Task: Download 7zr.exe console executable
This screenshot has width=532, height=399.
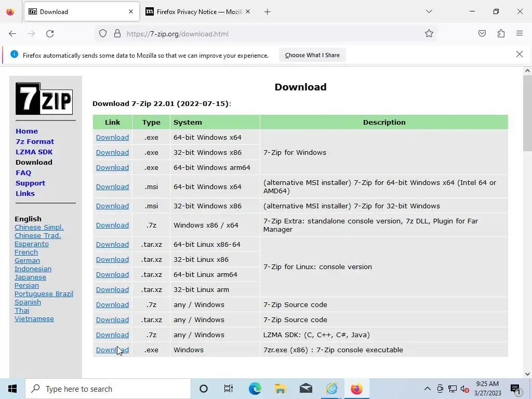Action: click(112, 350)
